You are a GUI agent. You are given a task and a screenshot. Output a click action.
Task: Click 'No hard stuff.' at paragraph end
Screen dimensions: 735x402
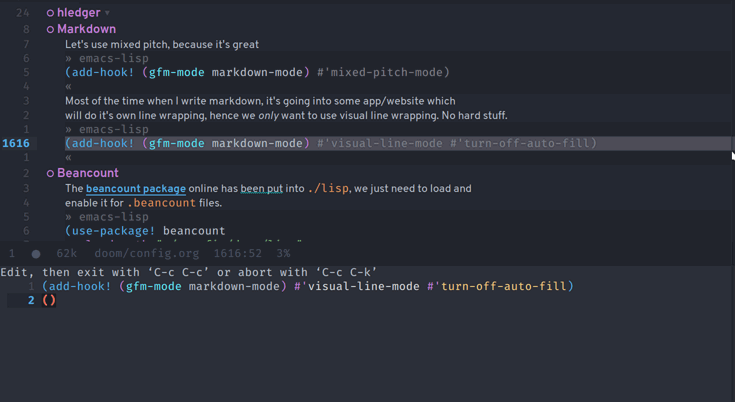click(x=474, y=115)
